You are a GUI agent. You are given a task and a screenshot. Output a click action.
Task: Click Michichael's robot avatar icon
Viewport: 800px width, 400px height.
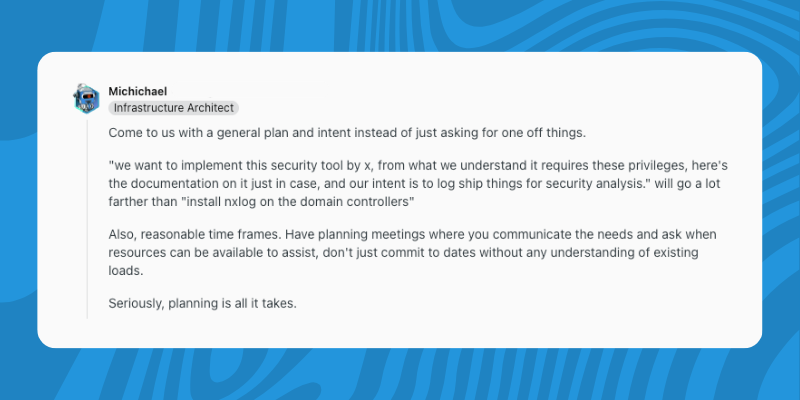click(87, 98)
